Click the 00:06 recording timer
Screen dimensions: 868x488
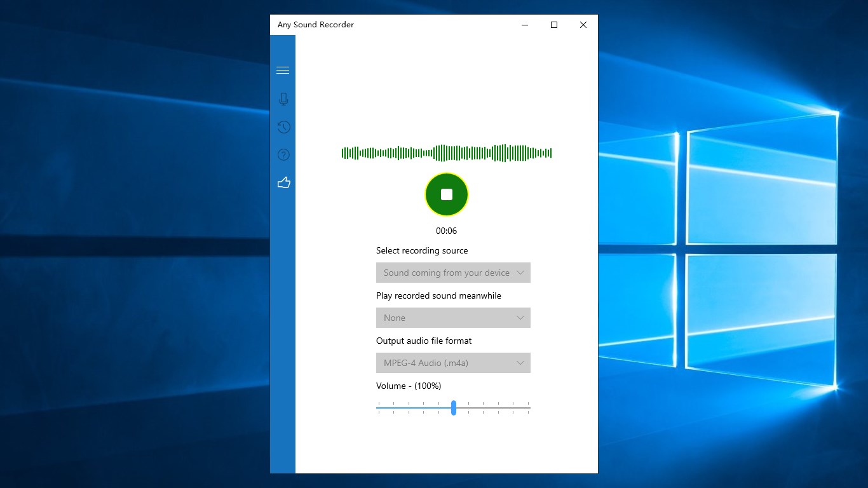point(446,231)
